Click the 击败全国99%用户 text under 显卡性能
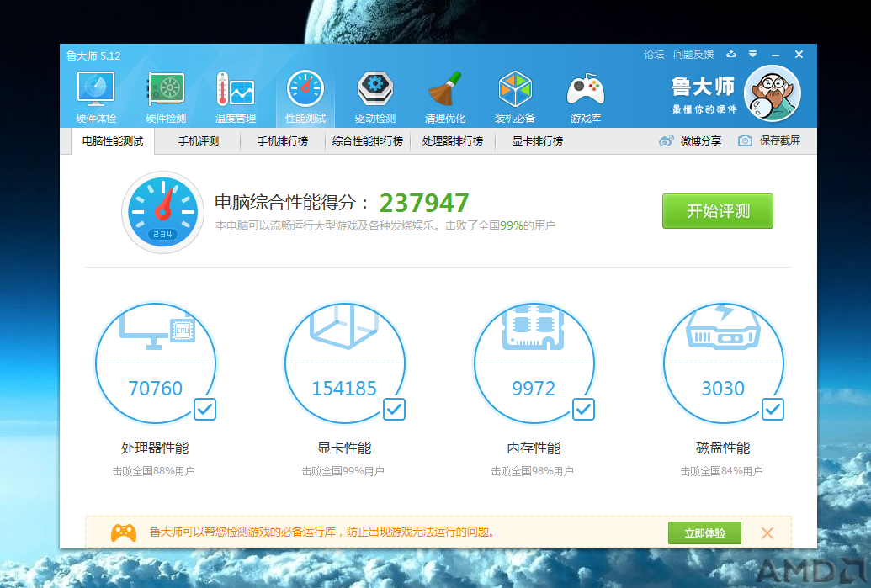This screenshot has height=588, width=871. (x=343, y=471)
